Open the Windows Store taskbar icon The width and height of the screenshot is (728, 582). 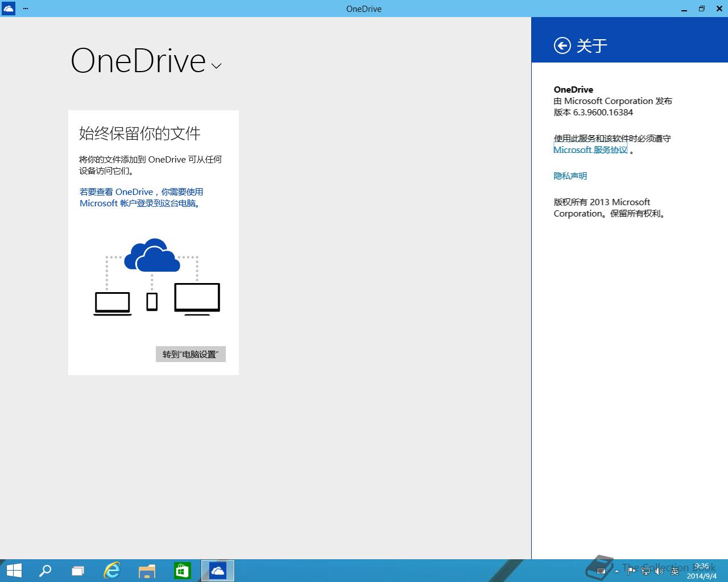(x=182, y=571)
